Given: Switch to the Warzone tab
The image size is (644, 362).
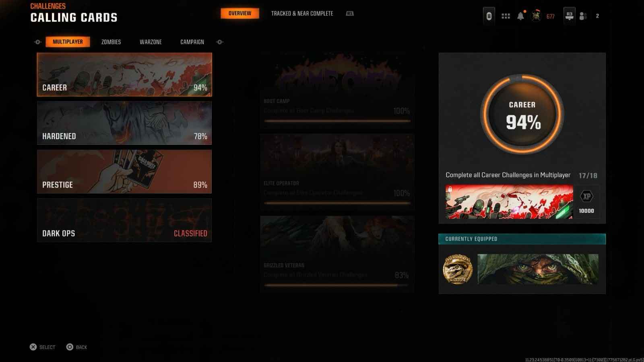Looking at the screenshot, I should click(x=151, y=42).
